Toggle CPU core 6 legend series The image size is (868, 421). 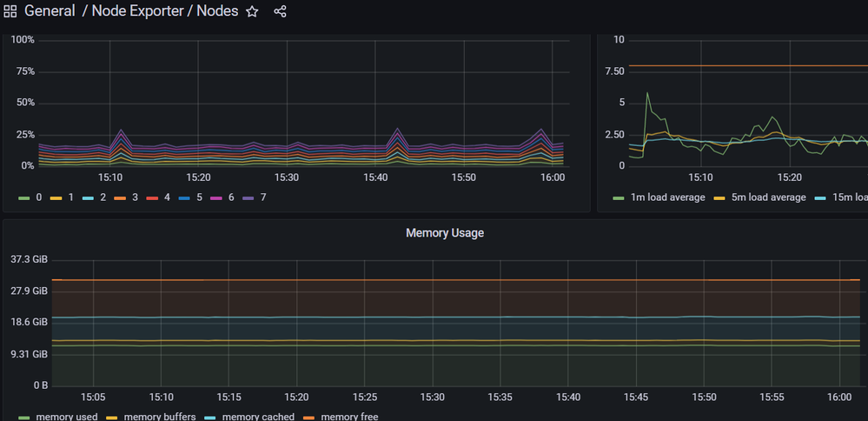click(x=231, y=197)
